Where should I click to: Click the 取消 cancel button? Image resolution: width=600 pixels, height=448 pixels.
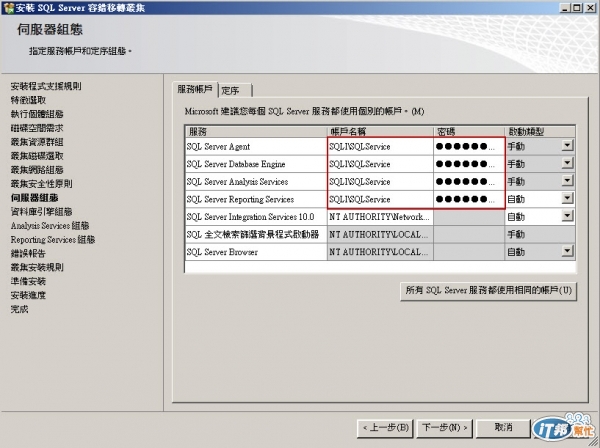coord(504,428)
